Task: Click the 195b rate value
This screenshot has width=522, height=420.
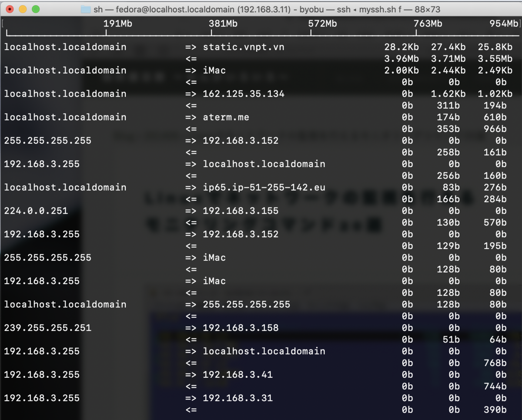Action: coord(495,246)
